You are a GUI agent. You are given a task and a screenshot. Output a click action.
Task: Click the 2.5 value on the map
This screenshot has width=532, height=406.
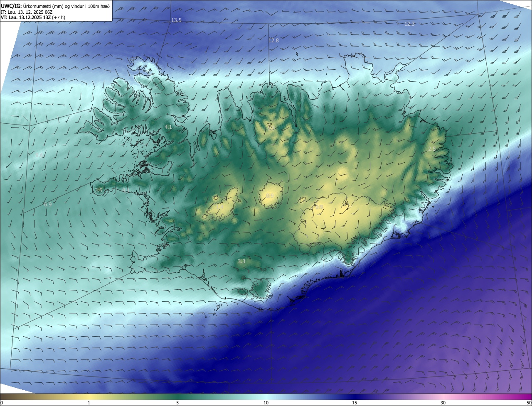coord(432,149)
